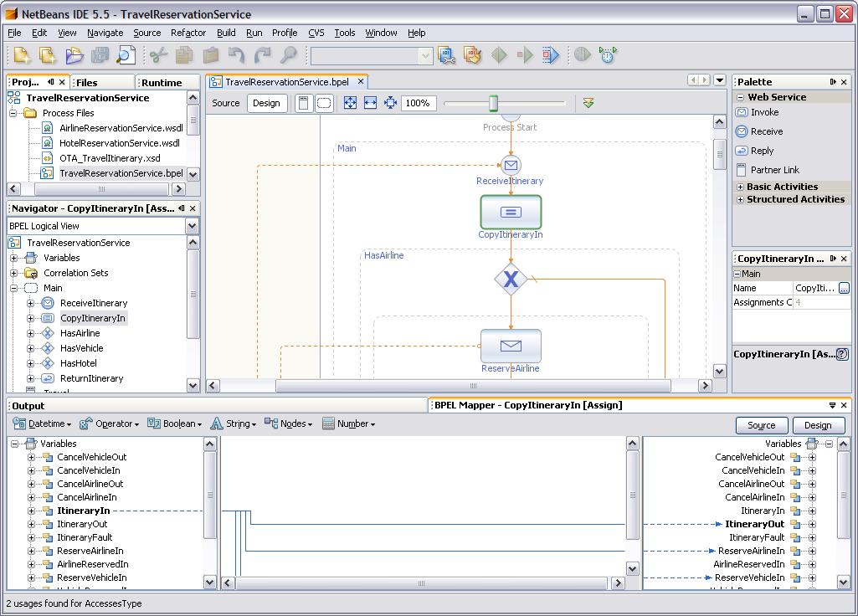Select the CopyItineraryIn assign node in diagram

click(511, 212)
